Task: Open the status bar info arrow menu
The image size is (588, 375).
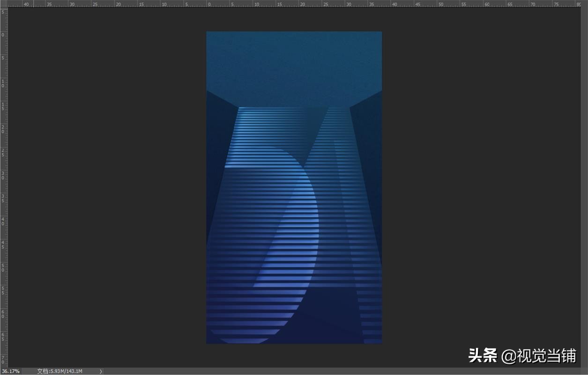Action: click(x=101, y=371)
